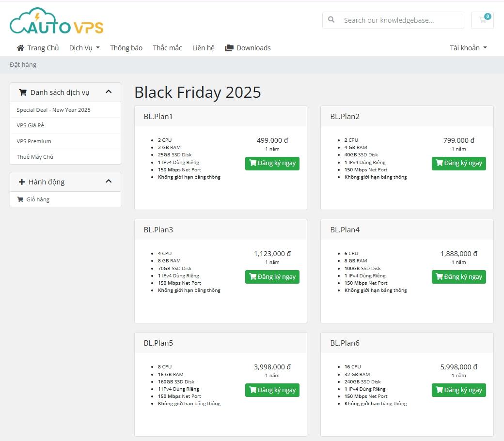Open the shopping cart icon in header
The image size is (504, 441).
[482, 20]
